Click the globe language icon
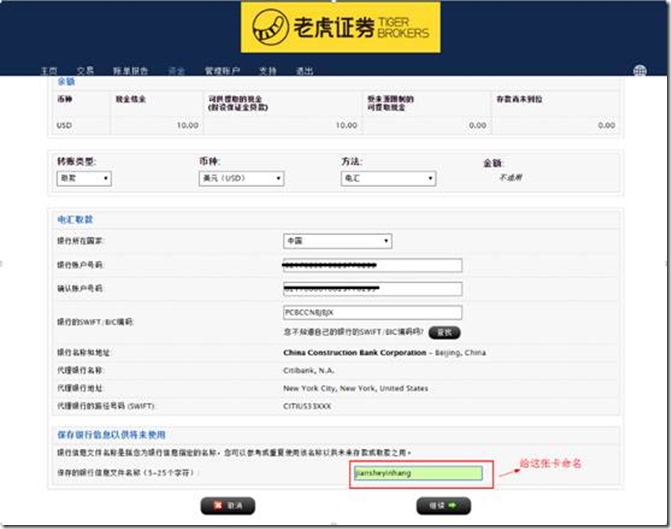This screenshot has height=529, width=671. [640, 71]
